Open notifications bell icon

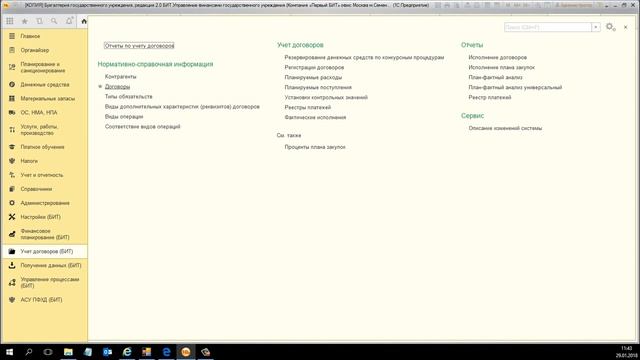pos(69,21)
